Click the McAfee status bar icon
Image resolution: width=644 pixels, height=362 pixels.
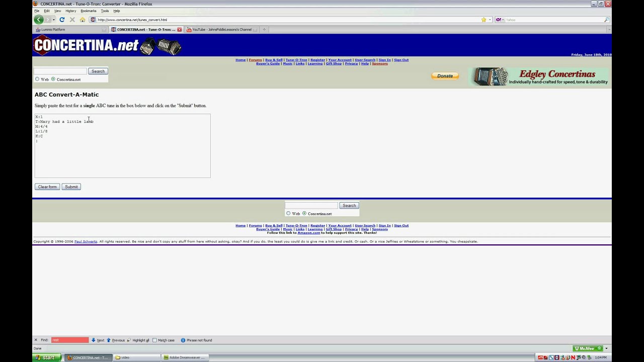(x=587, y=348)
